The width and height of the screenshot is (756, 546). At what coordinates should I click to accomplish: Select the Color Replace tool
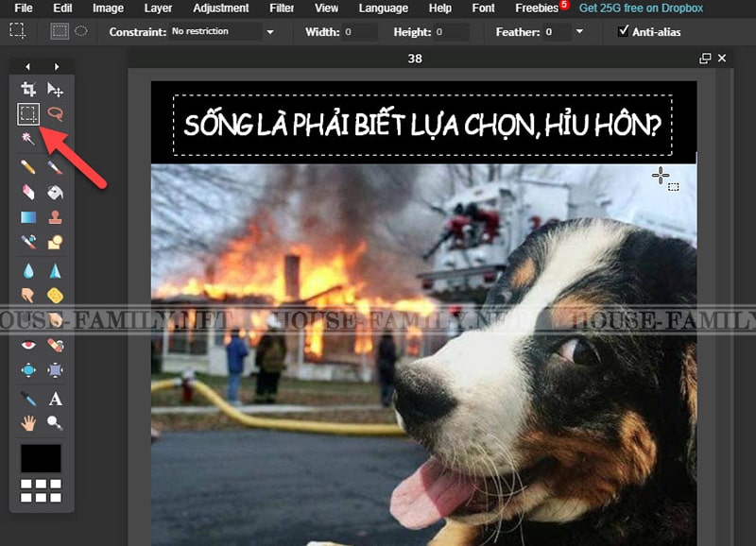click(x=28, y=242)
